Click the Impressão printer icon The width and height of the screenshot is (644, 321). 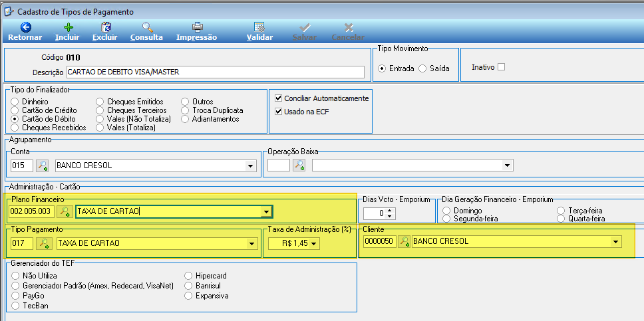click(x=198, y=28)
